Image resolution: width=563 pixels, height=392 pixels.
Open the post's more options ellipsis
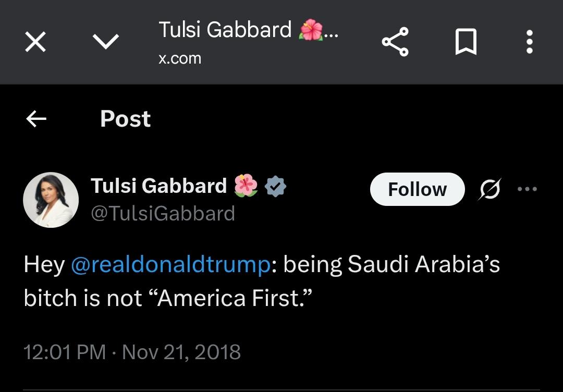pyautogui.click(x=527, y=189)
